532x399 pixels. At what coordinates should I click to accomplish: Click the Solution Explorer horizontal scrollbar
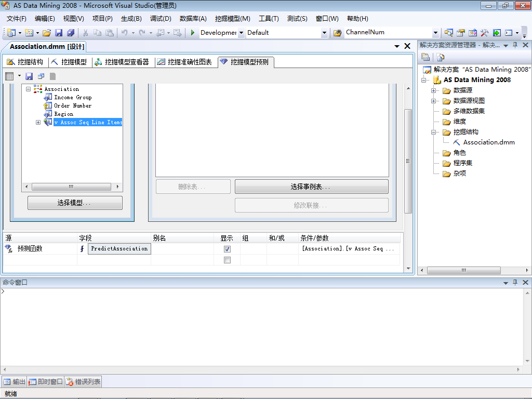464,270
